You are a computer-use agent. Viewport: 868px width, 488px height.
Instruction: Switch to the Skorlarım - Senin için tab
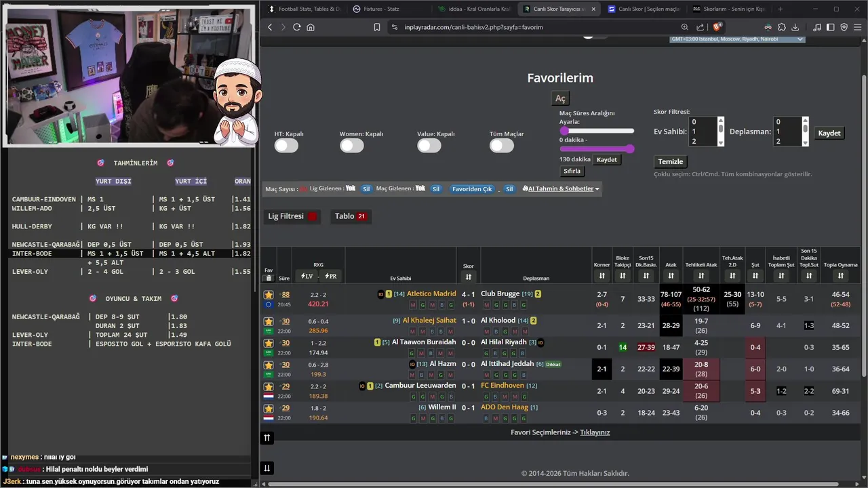729,9
